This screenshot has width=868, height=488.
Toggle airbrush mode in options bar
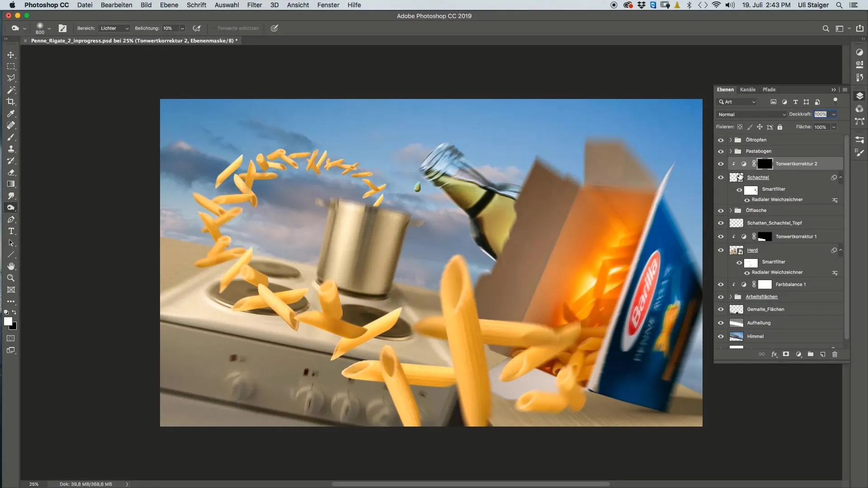point(197,28)
